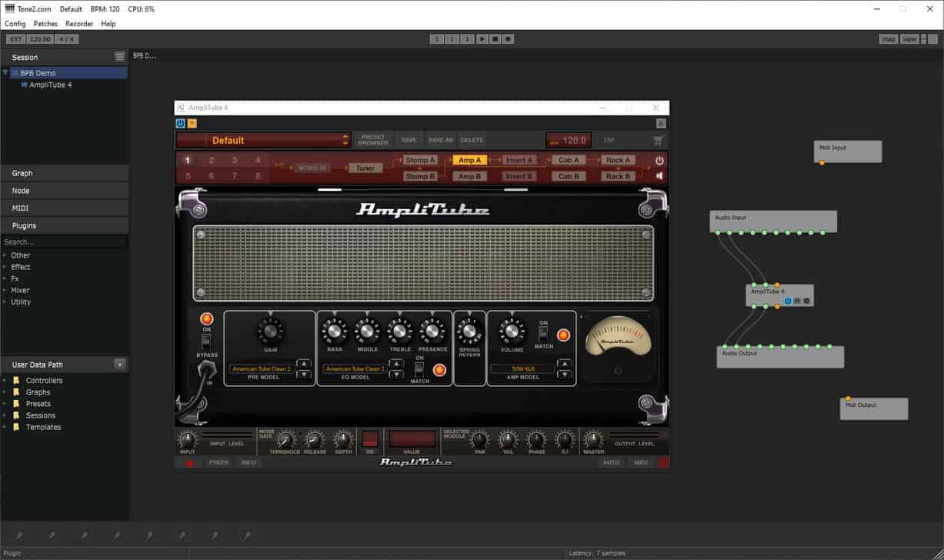
Task: Click the plus icon beside User Data Path
Action: (x=119, y=365)
